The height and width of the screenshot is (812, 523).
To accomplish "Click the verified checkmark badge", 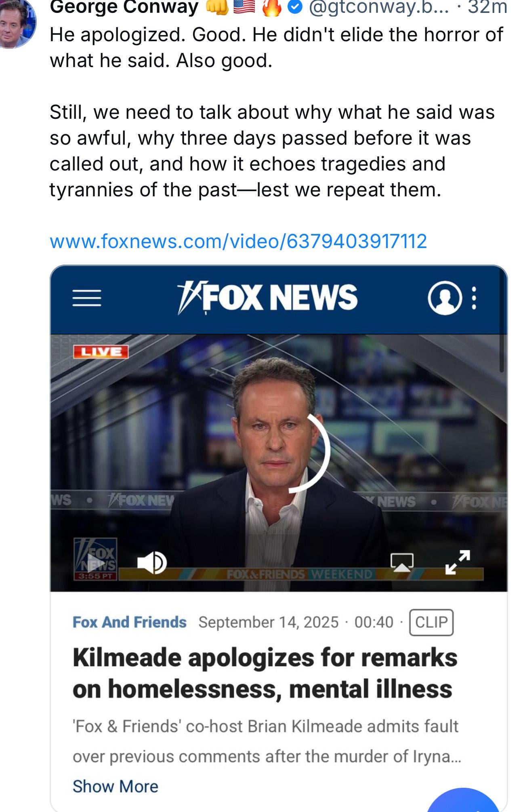I will [x=296, y=7].
